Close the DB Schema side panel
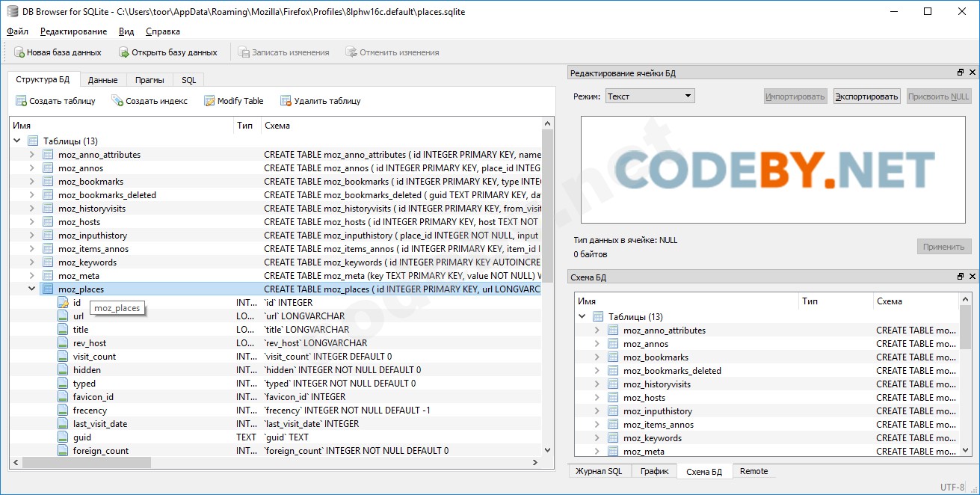Image resolution: width=980 pixels, height=495 pixels. [973, 277]
